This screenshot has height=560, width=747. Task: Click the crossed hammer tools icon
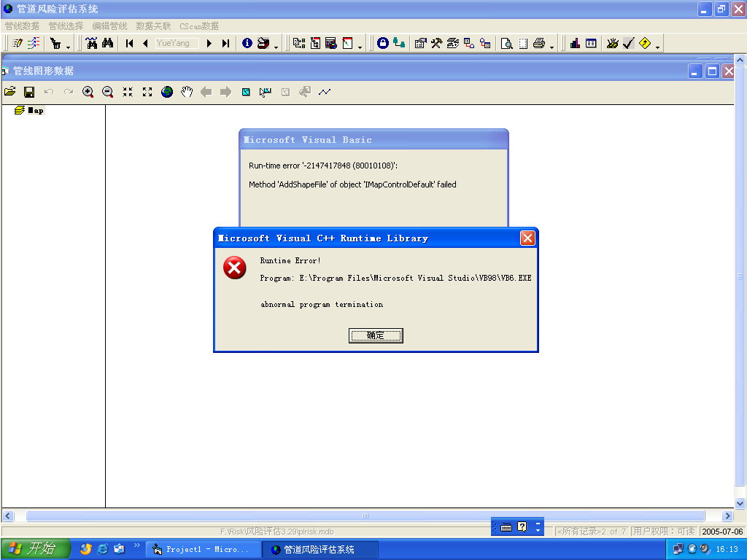pos(436,43)
